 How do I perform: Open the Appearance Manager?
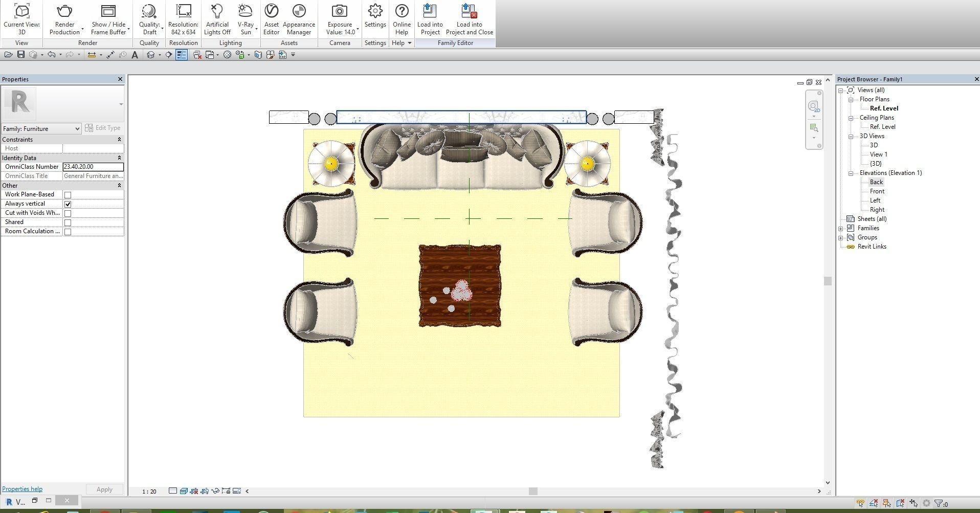299,19
